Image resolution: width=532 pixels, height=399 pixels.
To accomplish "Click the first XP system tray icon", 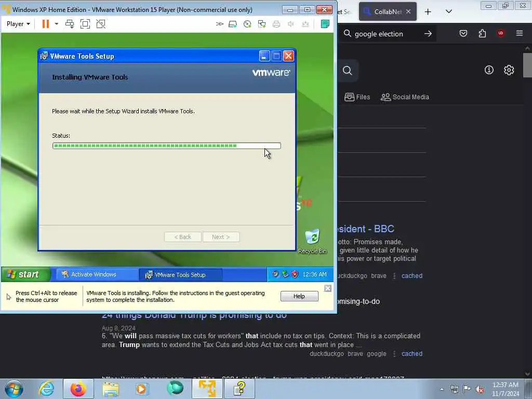I will tap(275, 274).
